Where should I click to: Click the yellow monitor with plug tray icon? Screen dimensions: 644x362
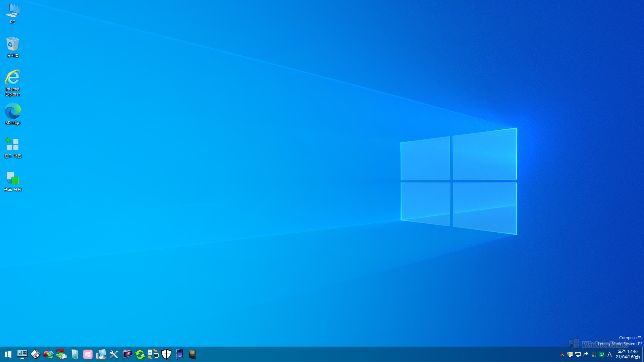click(x=570, y=355)
